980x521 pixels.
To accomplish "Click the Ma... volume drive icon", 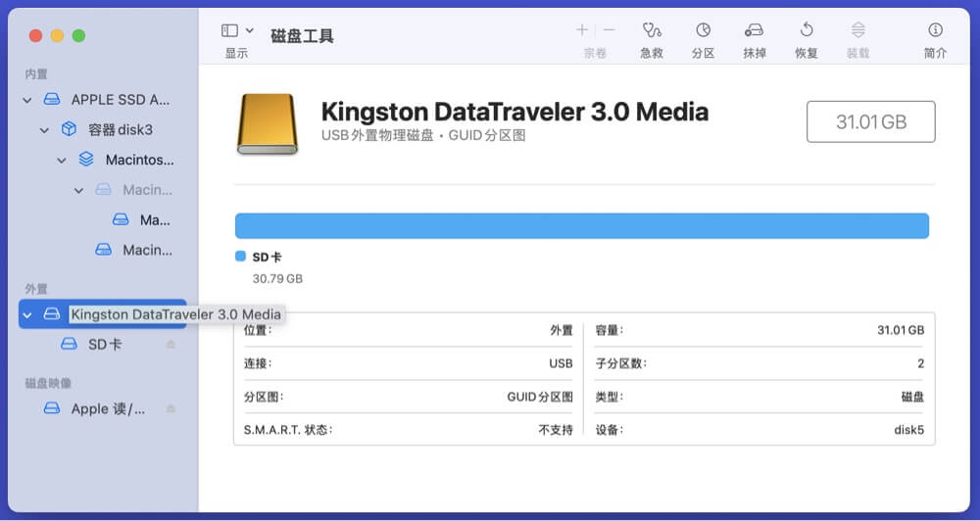I will click(121, 220).
